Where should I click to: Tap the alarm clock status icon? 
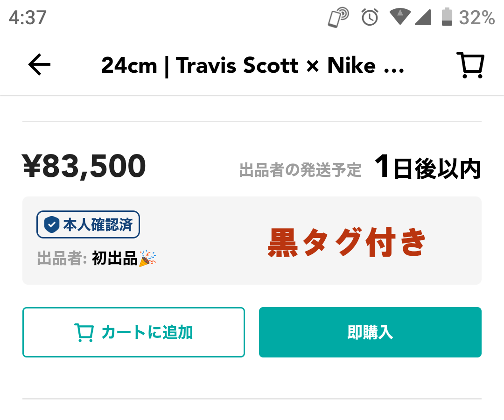(x=370, y=18)
